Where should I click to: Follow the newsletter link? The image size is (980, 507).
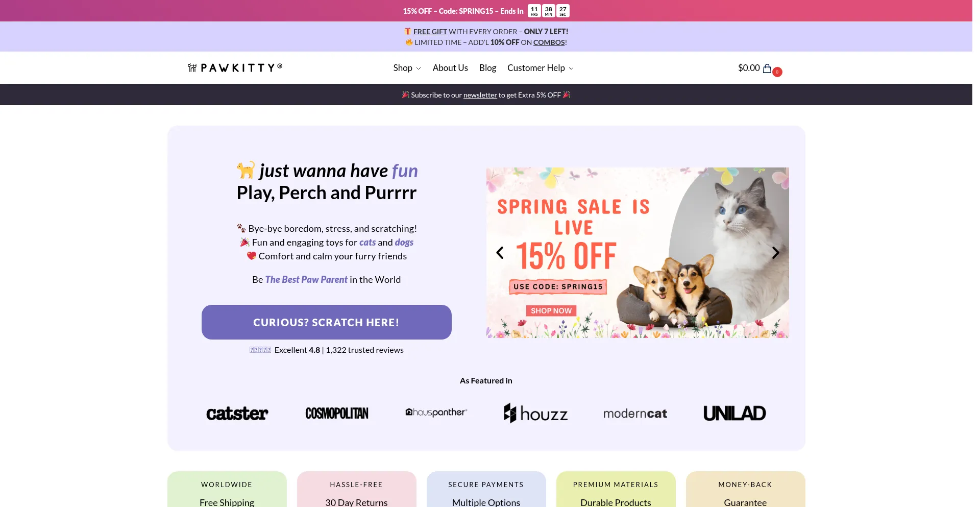coord(480,95)
